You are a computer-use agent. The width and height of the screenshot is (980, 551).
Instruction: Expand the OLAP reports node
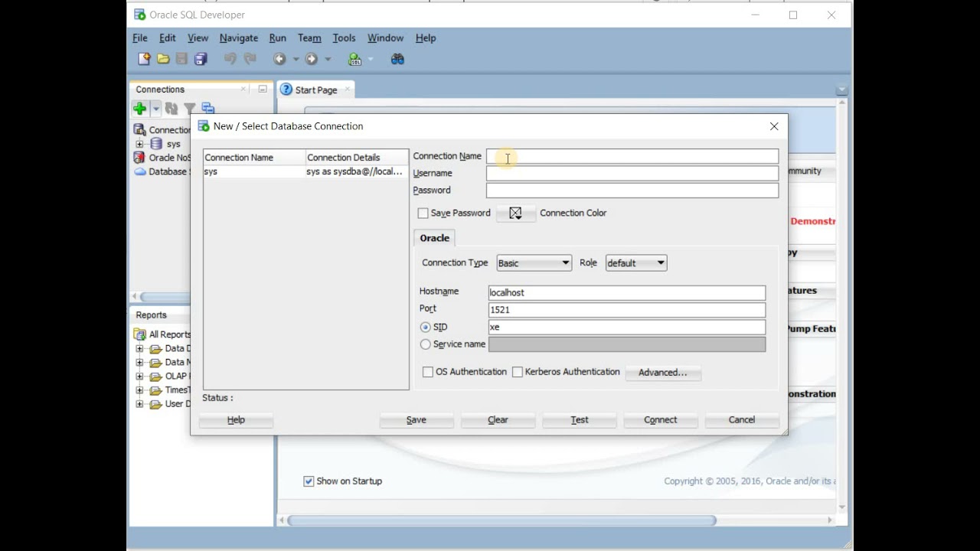point(139,377)
